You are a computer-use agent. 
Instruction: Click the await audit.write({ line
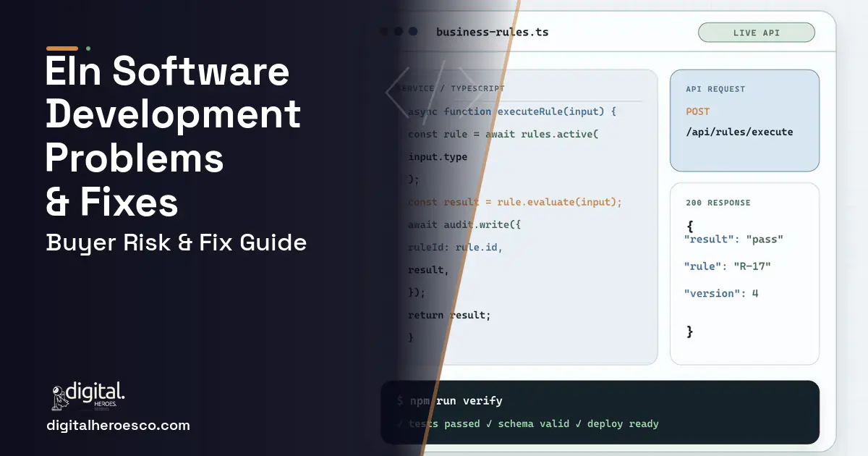(464, 224)
